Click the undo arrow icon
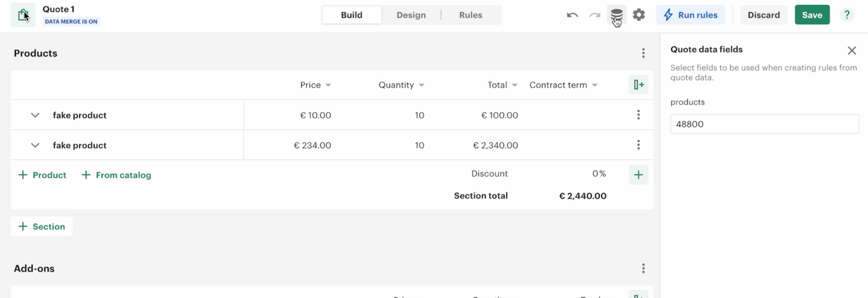The height and width of the screenshot is (298, 868). [x=572, y=15]
